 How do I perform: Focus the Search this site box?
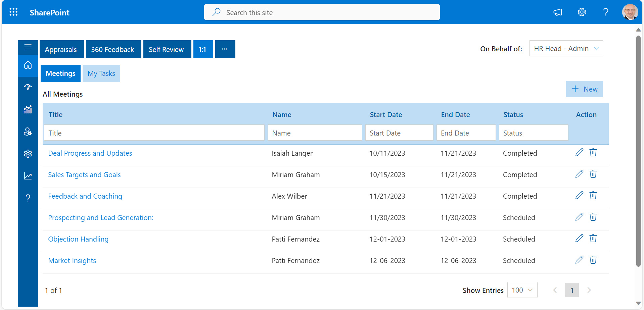(322, 12)
